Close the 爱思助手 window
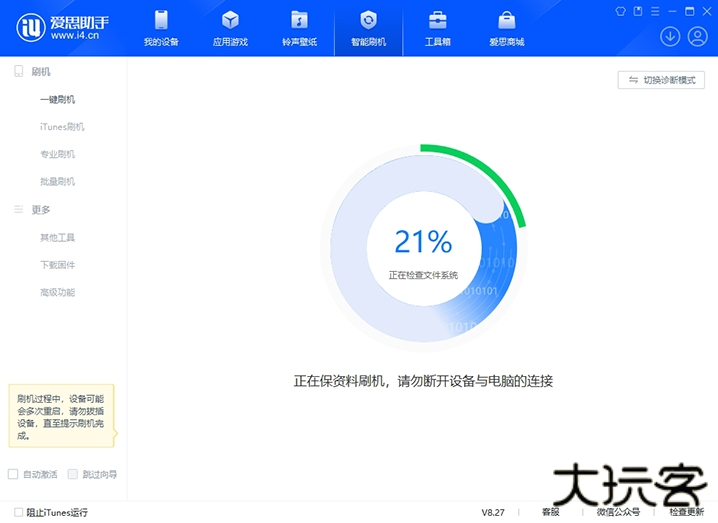The width and height of the screenshot is (718, 523). (x=707, y=11)
